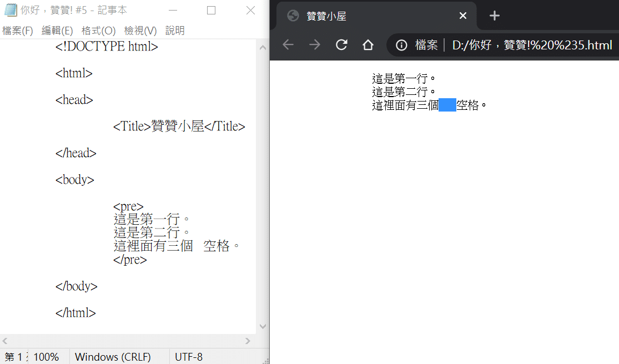This screenshot has width=619, height=364.
Task: Click the browser forward arrow
Action: point(315,45)
